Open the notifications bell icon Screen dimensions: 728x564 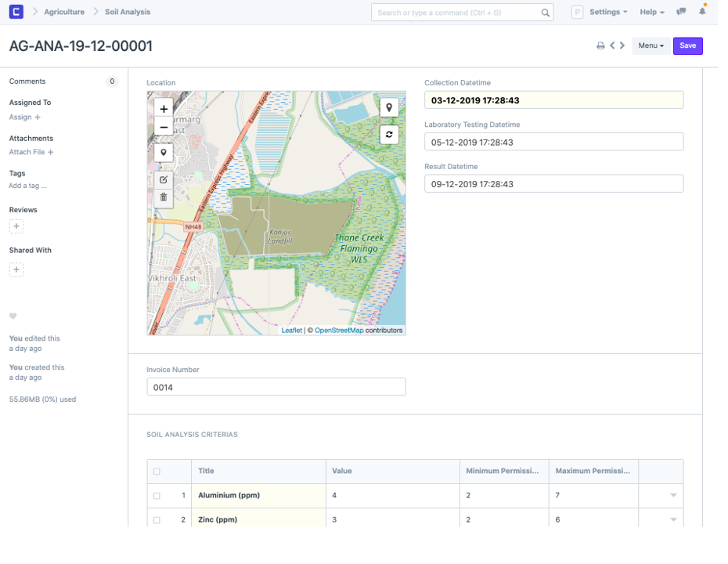[x=702, y=12]
